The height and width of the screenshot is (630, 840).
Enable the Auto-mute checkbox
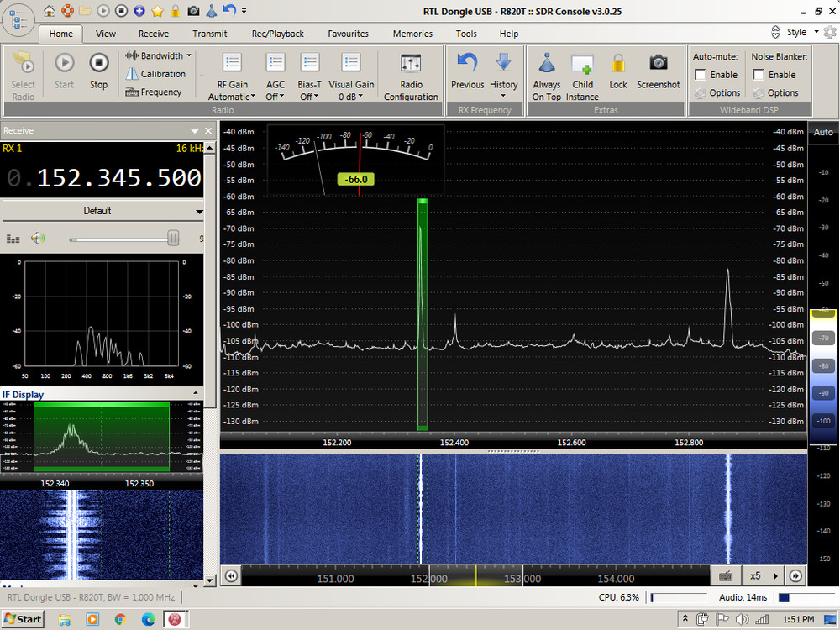(x=701, y=75)
